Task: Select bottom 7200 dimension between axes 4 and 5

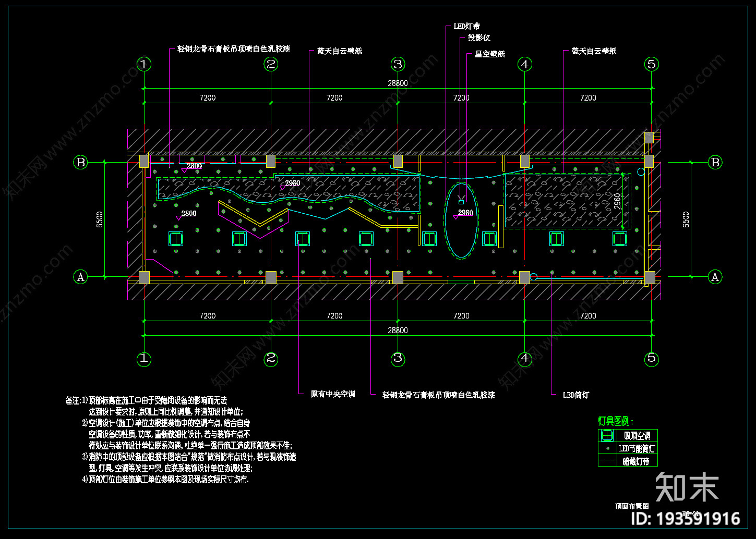Action: 588,316
